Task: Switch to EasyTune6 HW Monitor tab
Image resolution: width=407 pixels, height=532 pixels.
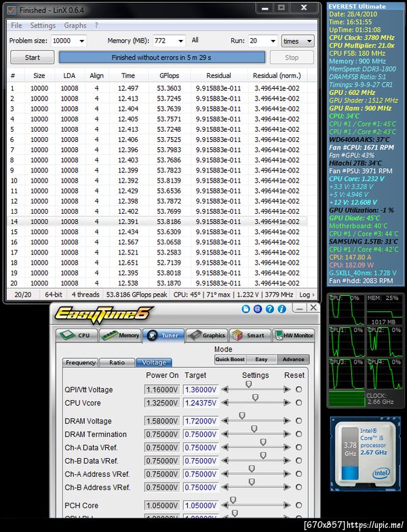Action: pos(294,335)
